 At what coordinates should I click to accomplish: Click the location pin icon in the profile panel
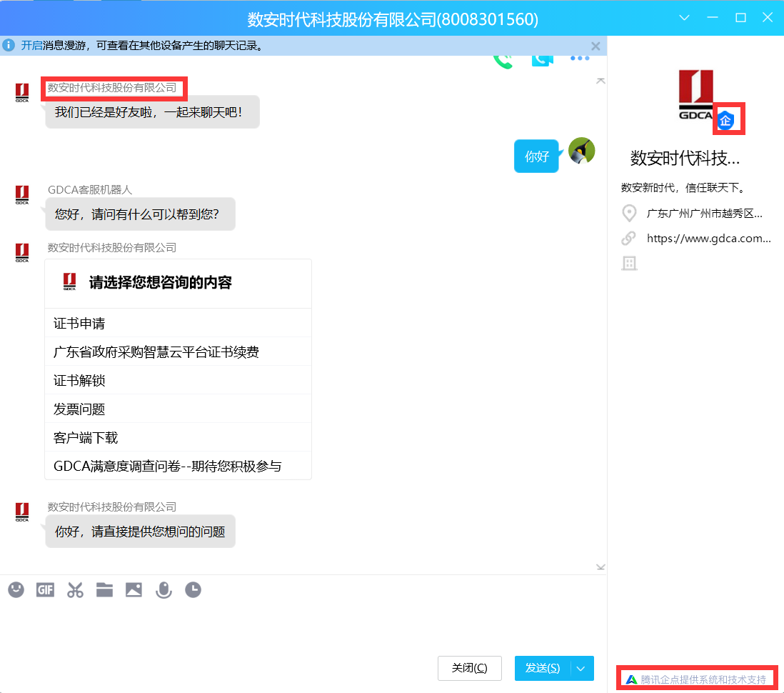click(x=629, y=213)
